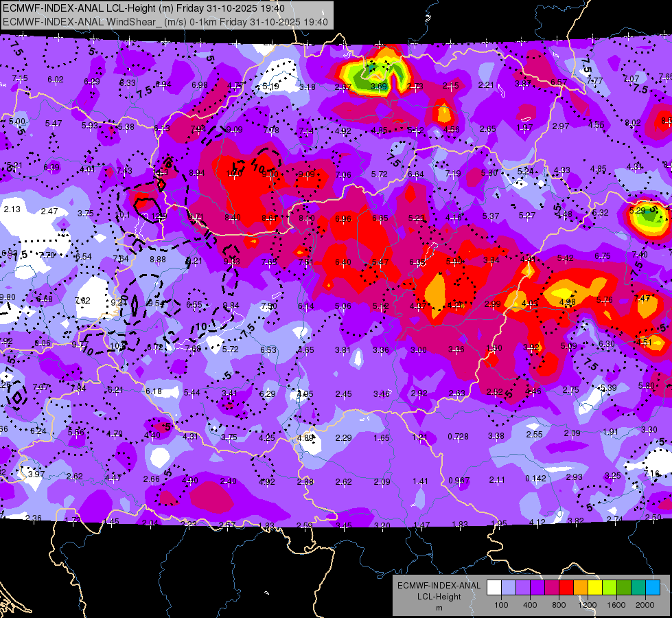Click the legend title ECMWF-INDEX-ANAL

click(439, 586)
